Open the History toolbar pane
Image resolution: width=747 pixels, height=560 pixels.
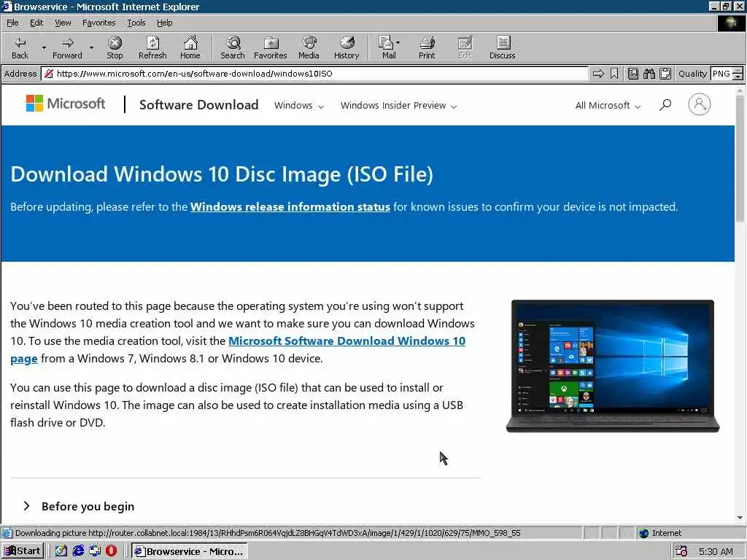347,47
